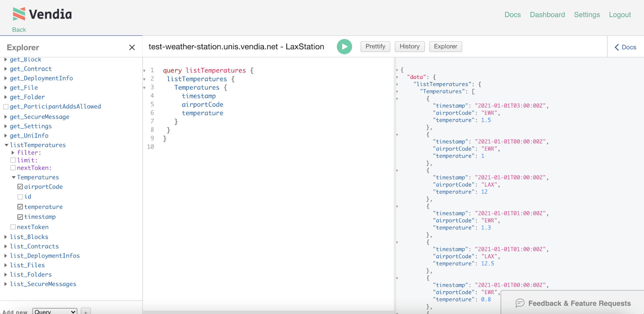Expand get_Settings node
This screenshot has width=644, height=314.
pos(5,126)
